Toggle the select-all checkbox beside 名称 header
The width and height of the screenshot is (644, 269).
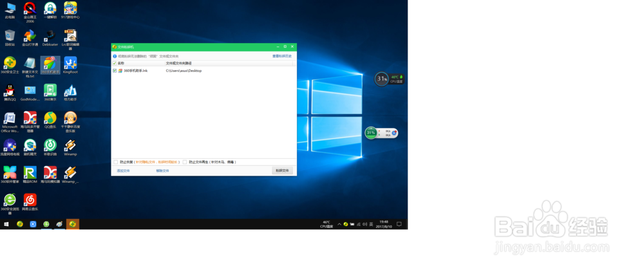pyautogui.click(x=115, y=63)
